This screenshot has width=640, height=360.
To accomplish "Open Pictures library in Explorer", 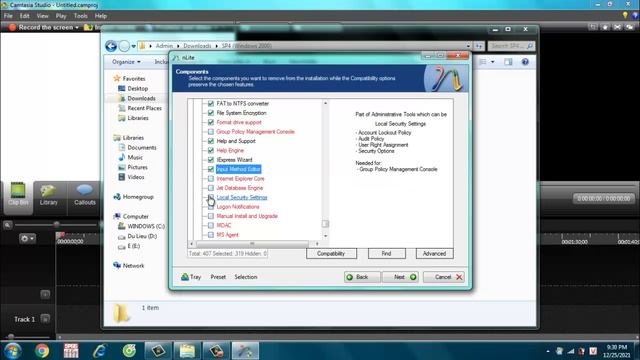I will click(137, 167).
